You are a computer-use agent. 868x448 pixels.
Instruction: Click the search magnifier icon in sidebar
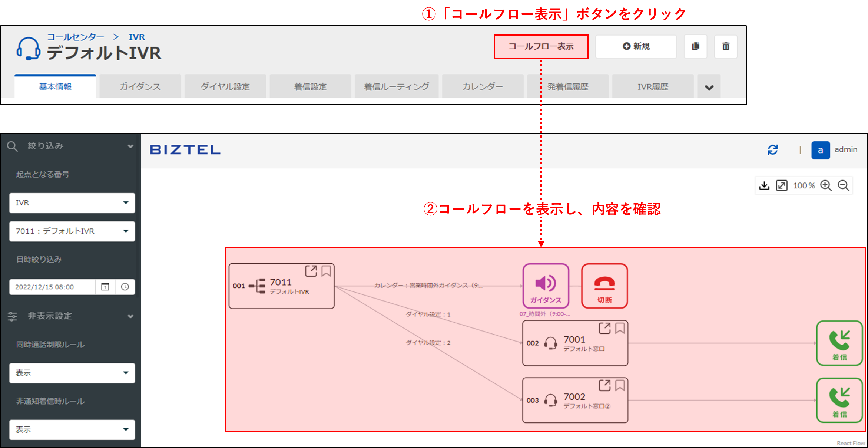coord(12,146)
